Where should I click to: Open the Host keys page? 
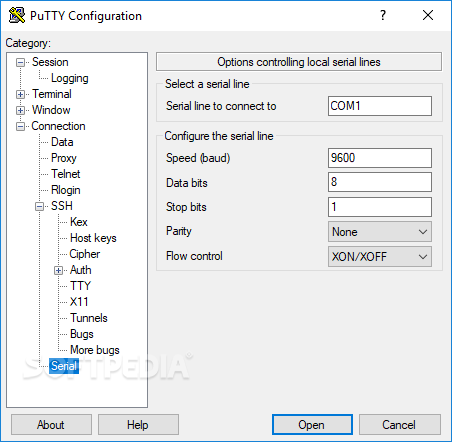(93, 238)
